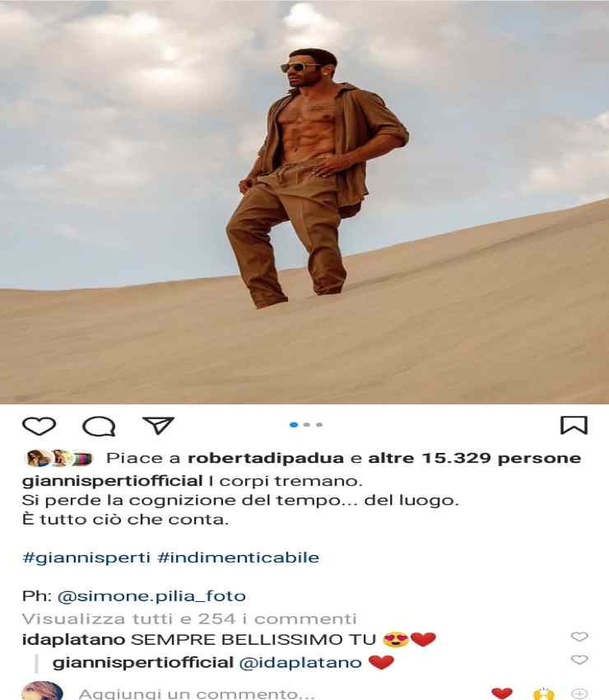Open robertadipadua's profile from likes line

[x=266, y=458]
